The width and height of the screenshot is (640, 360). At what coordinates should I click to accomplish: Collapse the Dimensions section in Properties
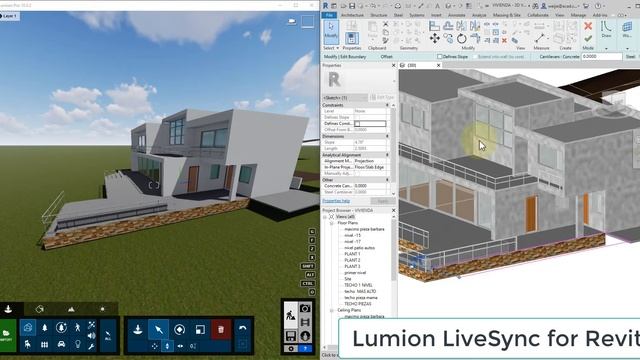pyautogui.click(x=387, y=136)
